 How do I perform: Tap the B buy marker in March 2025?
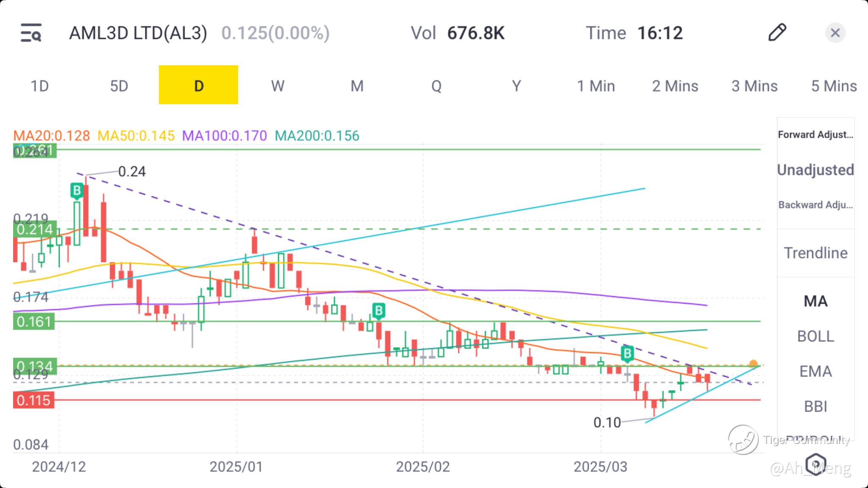(x=627, y=353)
